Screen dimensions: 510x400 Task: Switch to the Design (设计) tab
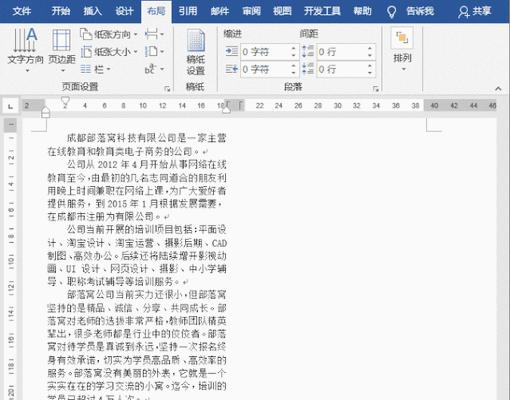pyautogui.click(x=124, y=11)
